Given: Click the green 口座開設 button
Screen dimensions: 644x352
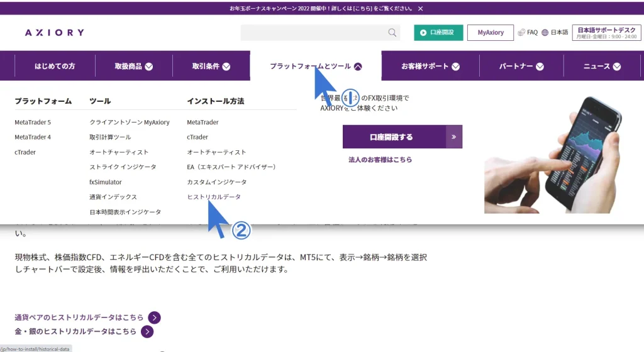Looking at the screenshot, I should coord(438,33).
